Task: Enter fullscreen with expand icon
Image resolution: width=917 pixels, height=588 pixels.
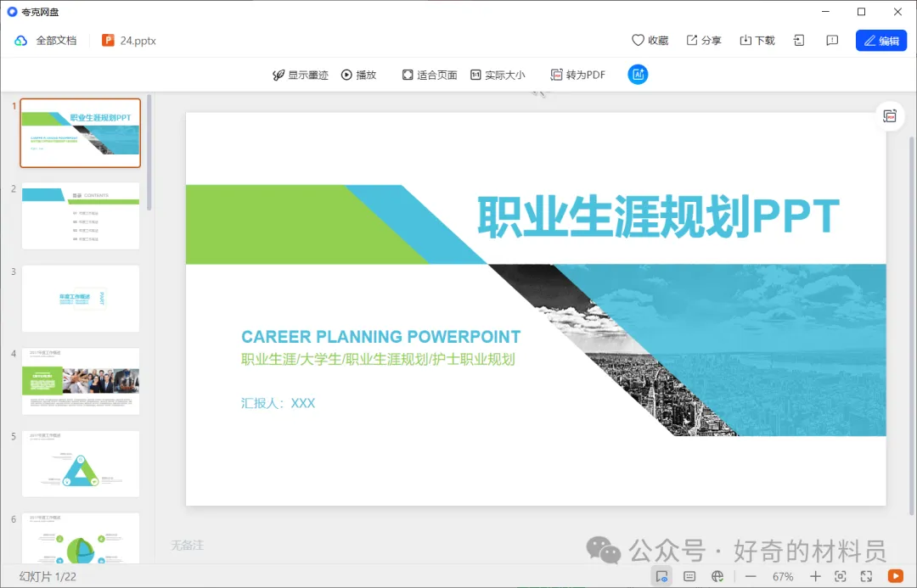Action: [866, 576]
